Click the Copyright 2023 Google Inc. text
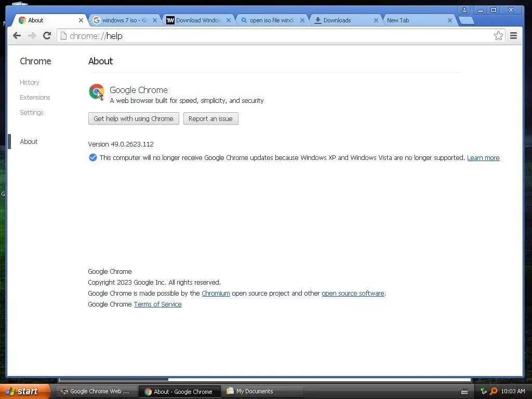The image size is (532, 399). click(154, 282)
